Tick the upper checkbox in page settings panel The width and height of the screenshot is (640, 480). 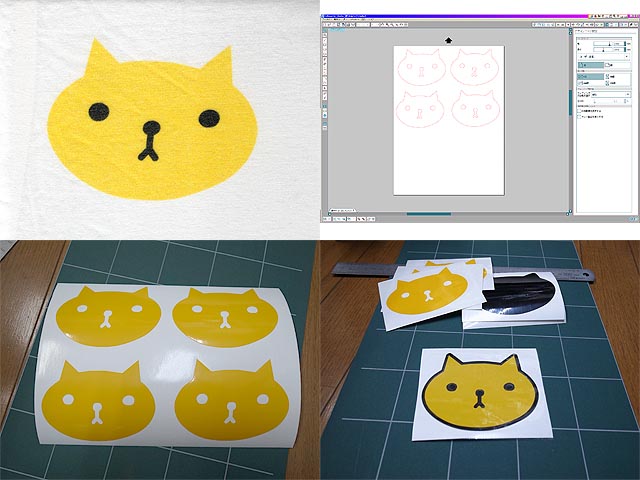(x=580, y=111)
